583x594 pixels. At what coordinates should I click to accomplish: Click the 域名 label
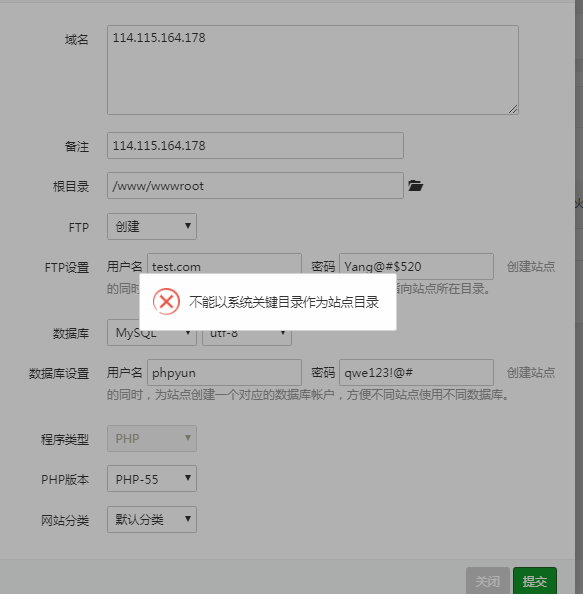click(77, 39)
